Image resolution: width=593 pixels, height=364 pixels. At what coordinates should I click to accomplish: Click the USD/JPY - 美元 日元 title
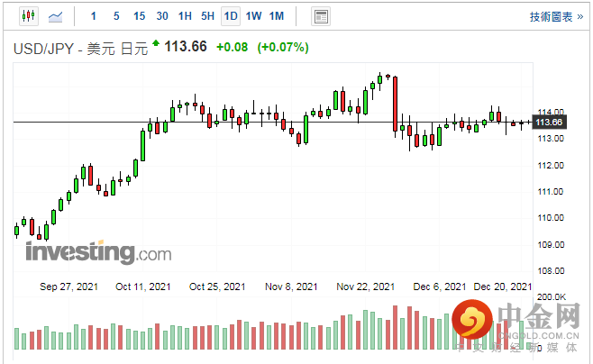point(80,49)
